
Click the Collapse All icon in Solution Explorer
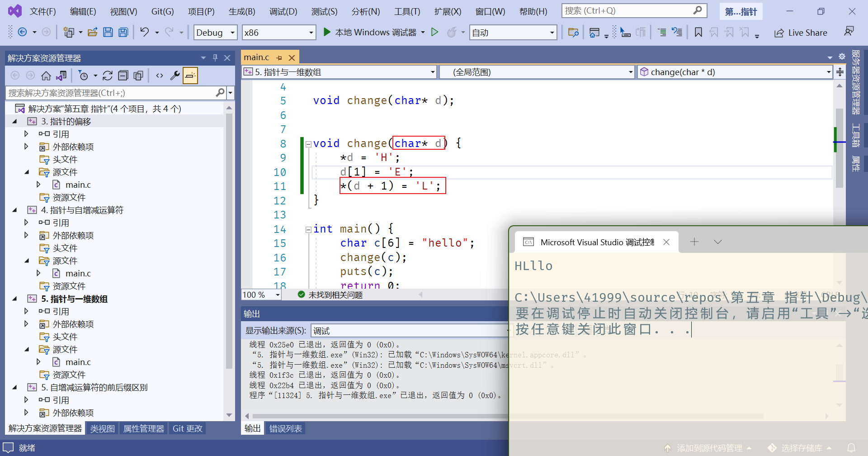click(x=123, y=76)
